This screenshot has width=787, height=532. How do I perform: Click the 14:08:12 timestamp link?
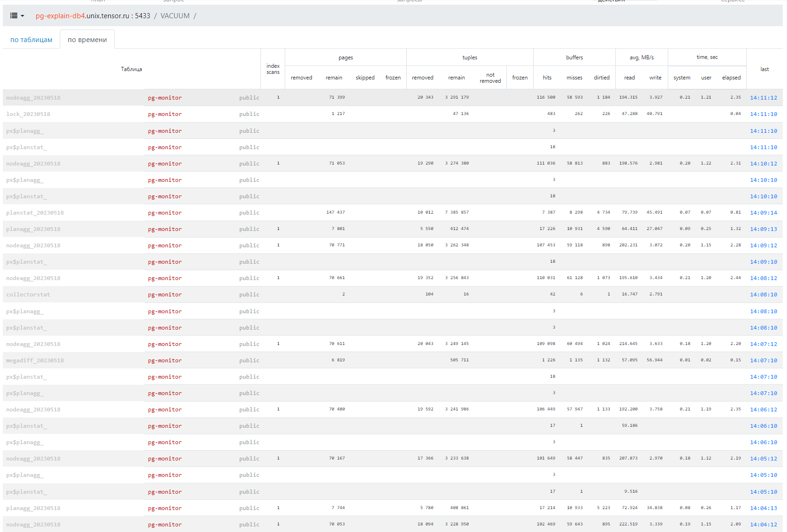click(x=763, y=278)
